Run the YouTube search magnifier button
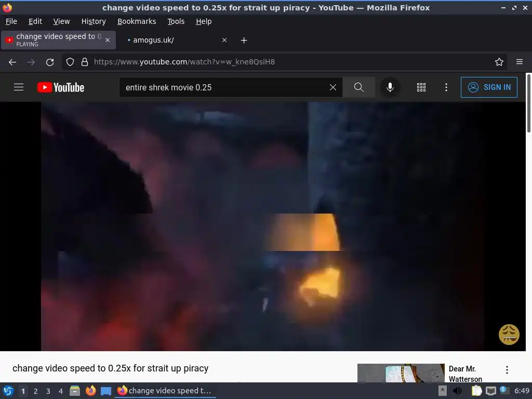532x399 pixels. pyautogui.click(x=358, y=87)
